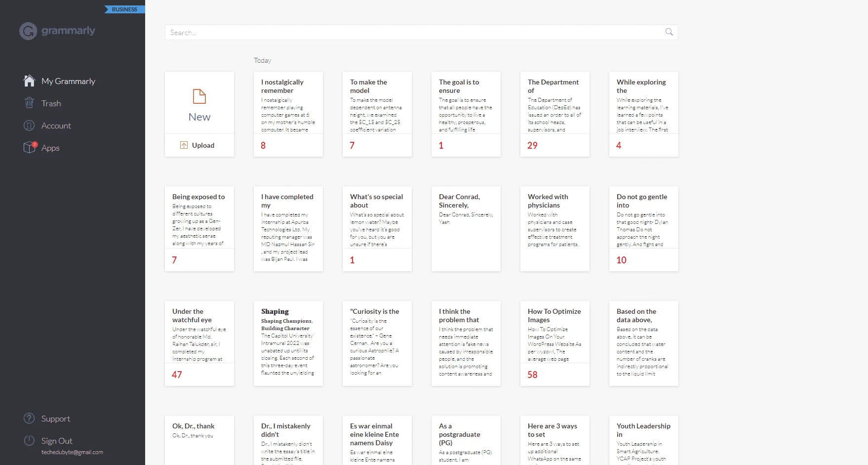The height and width of the screenshot is (465, 868).
Task: Click alert count 47 on watchful eye card
Action: [177, 375]
